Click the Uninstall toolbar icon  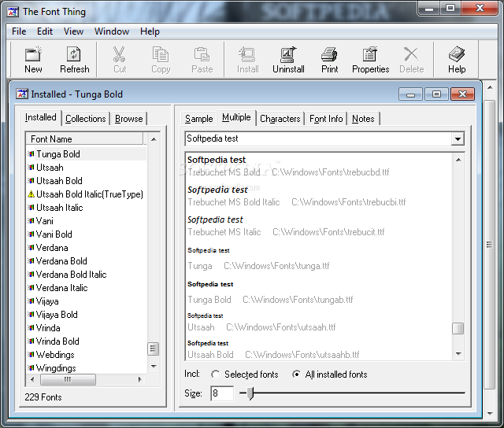tap(288, 54)
